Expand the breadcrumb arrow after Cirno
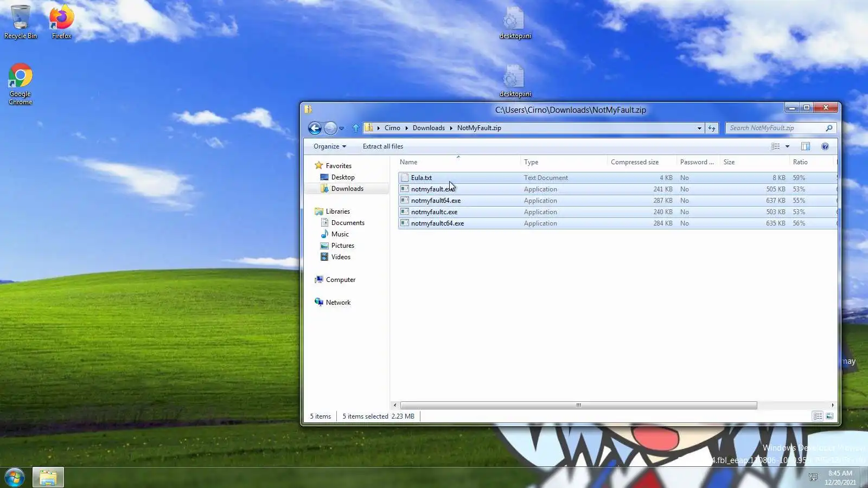This screenshot has width=868, height=488. pos(406,128)
